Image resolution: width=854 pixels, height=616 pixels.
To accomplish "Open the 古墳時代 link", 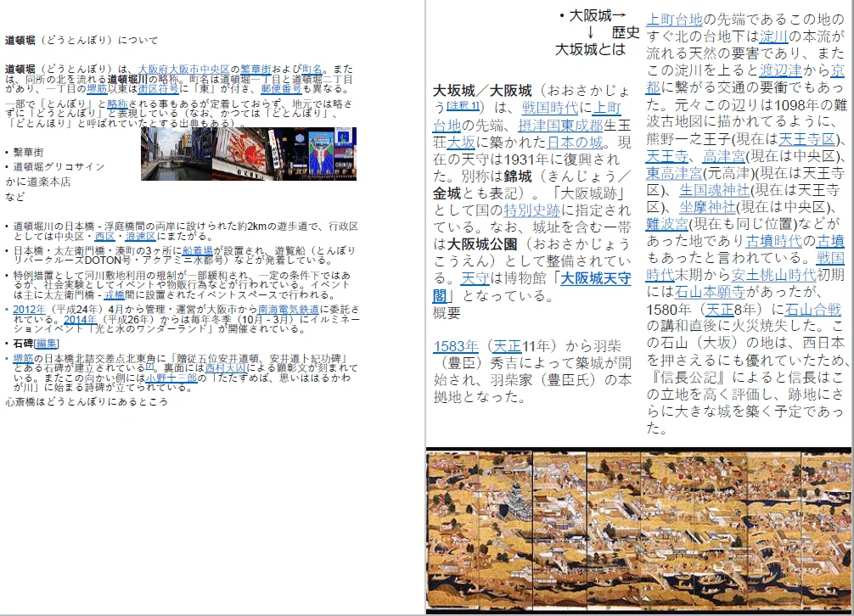I will [x=773, y=241].
